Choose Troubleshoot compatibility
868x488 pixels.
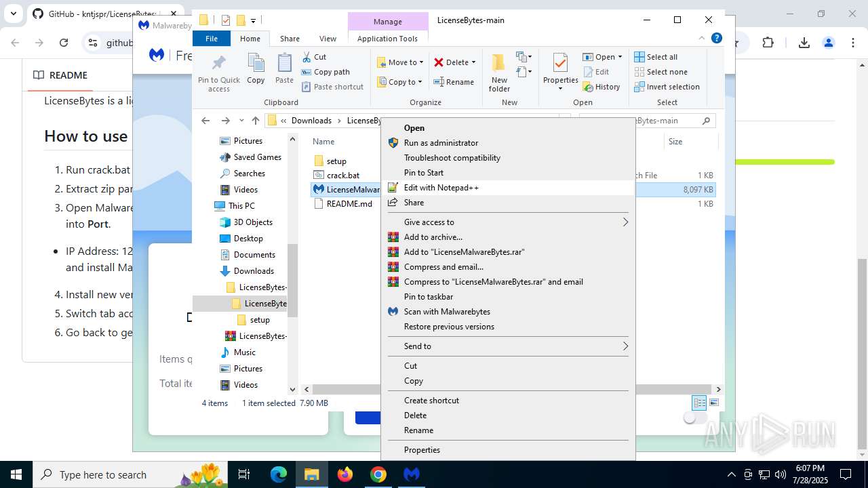click(x=509, y=157)
